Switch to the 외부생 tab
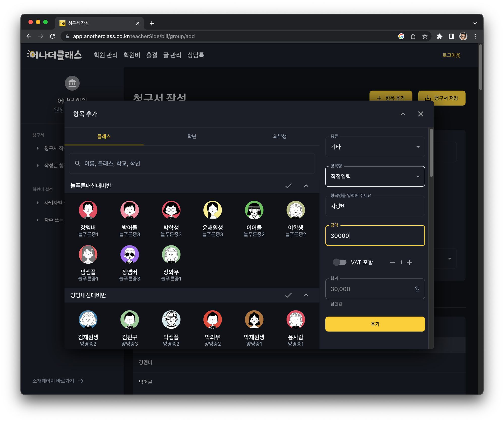Image resolution: width=504 pixels, height=422 pixels. click(280, 136)
